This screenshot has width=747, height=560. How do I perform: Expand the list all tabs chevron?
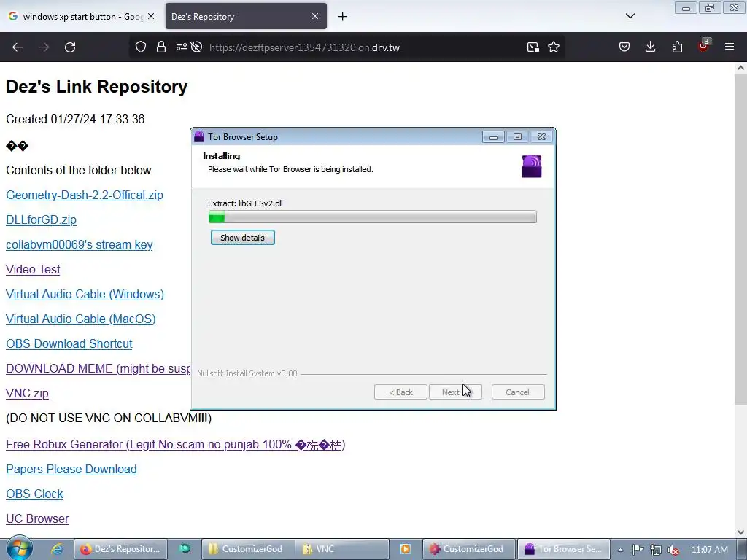click(630, 16)
